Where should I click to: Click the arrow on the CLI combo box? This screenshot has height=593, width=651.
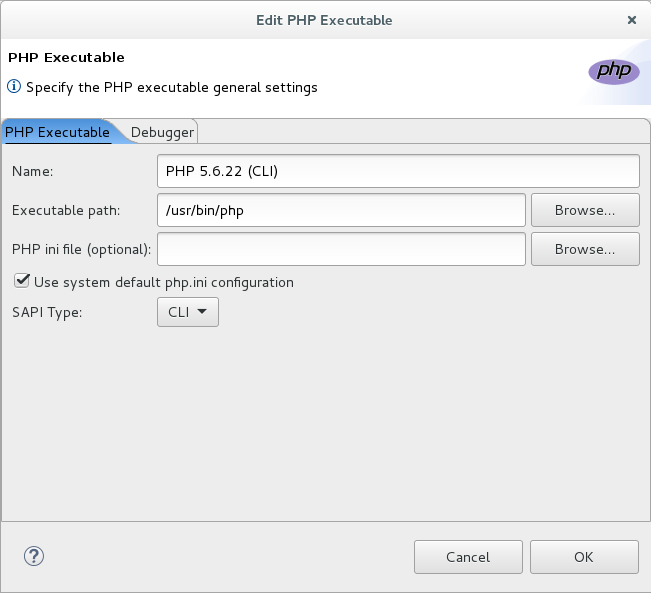click(202, 311)
